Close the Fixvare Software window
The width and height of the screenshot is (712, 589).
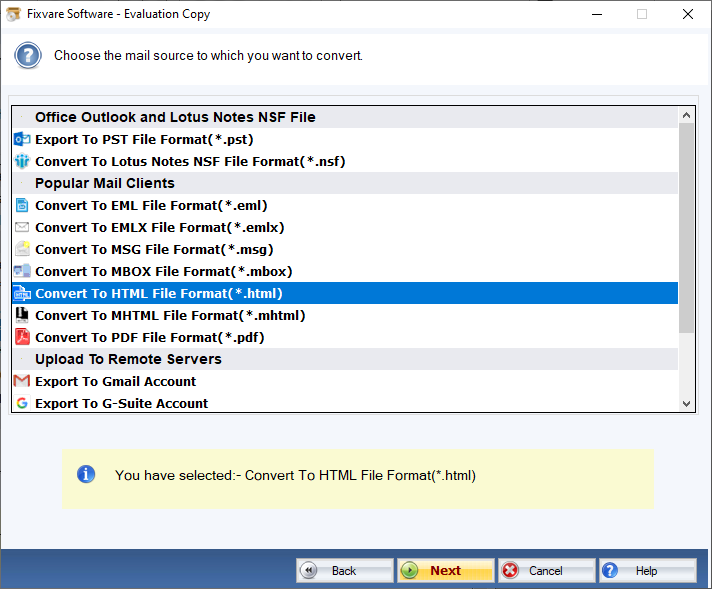[687, 14]
